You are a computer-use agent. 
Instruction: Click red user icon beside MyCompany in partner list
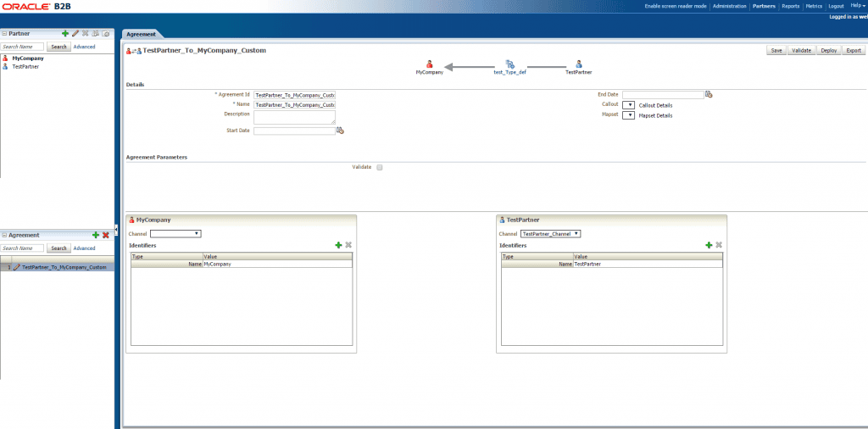(x=6, y=58)
